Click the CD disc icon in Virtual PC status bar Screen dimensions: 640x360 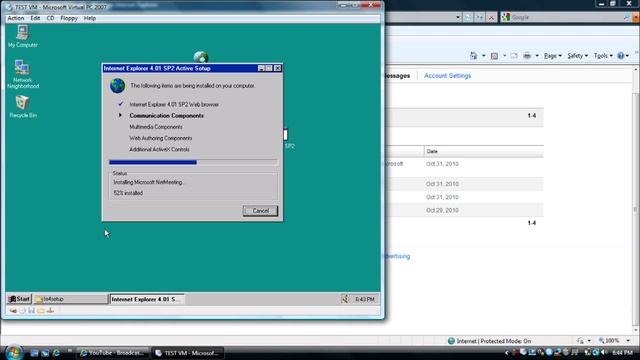pos(22,311)
